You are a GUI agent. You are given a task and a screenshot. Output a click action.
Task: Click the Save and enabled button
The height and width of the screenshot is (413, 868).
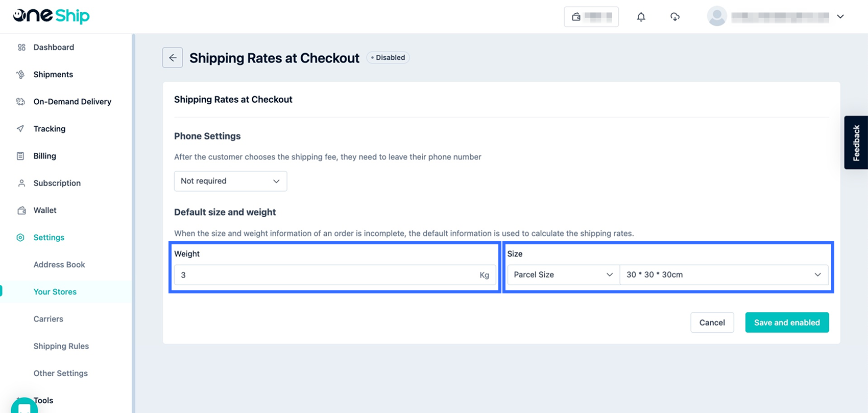787,323
